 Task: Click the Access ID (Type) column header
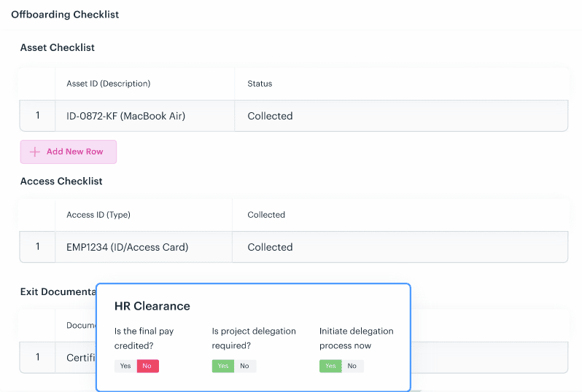98,215
